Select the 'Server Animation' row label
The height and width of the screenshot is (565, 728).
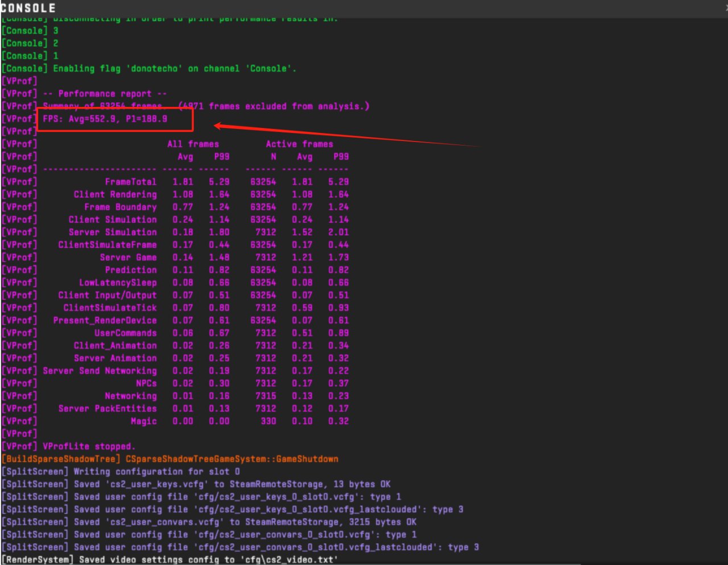[x=115, y=358]
